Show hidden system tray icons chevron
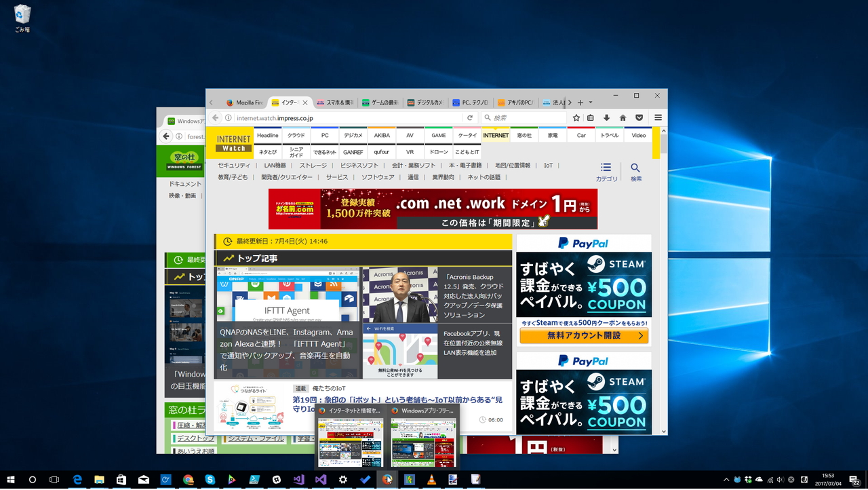This screenshot has width=868, height=490. [726, 480]
